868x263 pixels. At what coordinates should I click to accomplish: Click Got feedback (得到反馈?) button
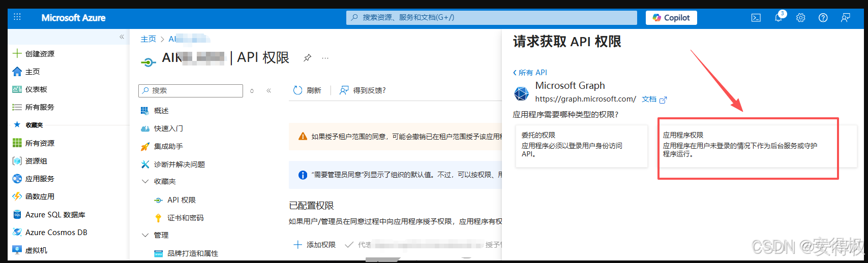click(x=363, y=90)
